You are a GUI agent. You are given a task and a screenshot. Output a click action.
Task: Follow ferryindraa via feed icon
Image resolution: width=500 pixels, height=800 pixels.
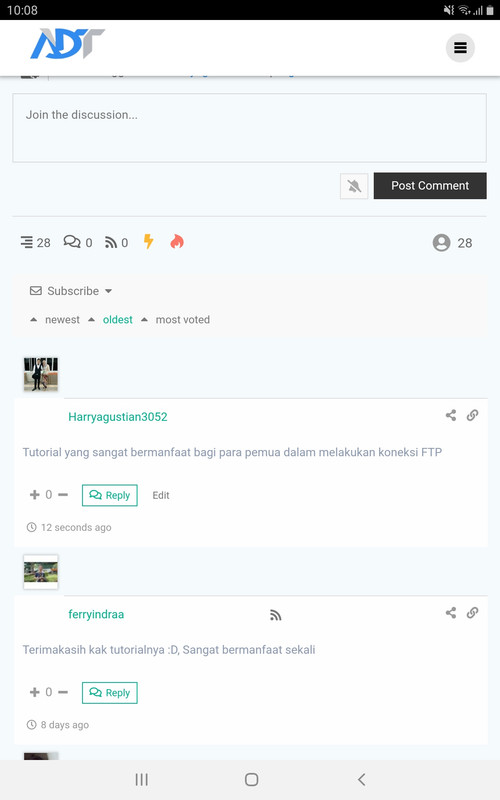pyautogui.click(x=276, y=615)
